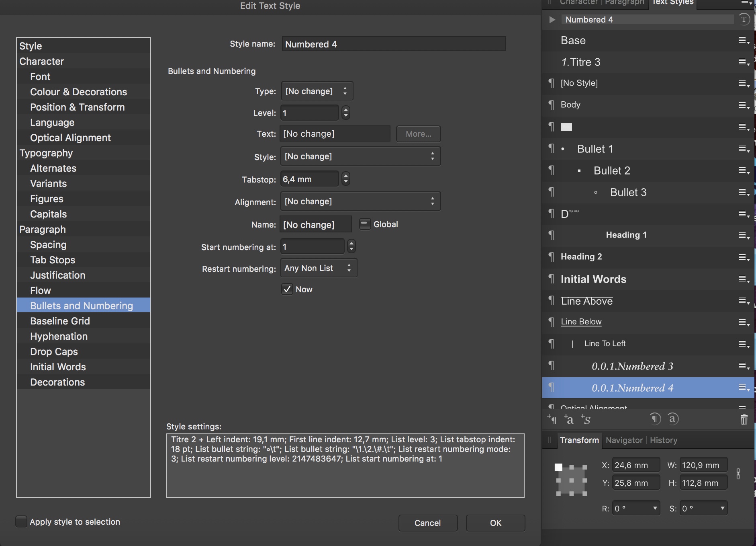
Task: Select Tab Stops in the category list
Action: [x=84, y=260]
